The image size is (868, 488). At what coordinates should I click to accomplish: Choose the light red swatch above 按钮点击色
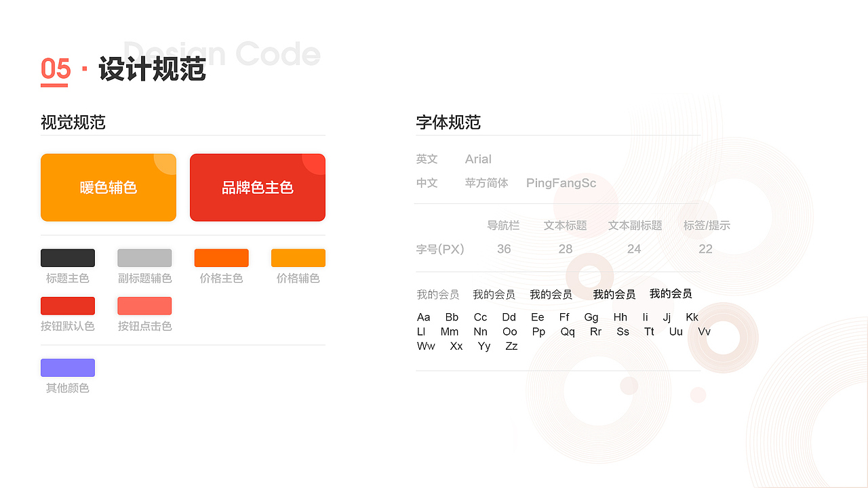coord(144,306)
